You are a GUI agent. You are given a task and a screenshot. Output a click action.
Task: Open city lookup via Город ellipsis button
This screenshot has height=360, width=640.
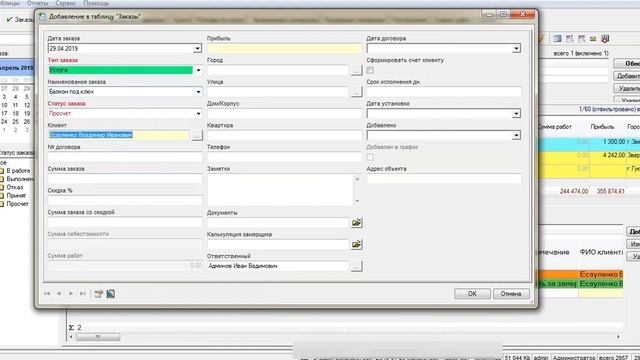(x=356, y=70)
